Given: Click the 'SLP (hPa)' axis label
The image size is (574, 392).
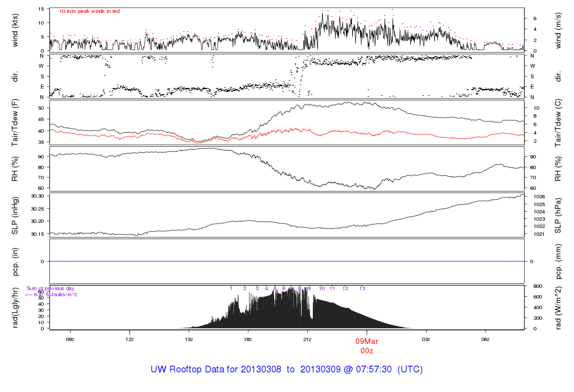Looking at the screenshot, I should tap(558, 216).
